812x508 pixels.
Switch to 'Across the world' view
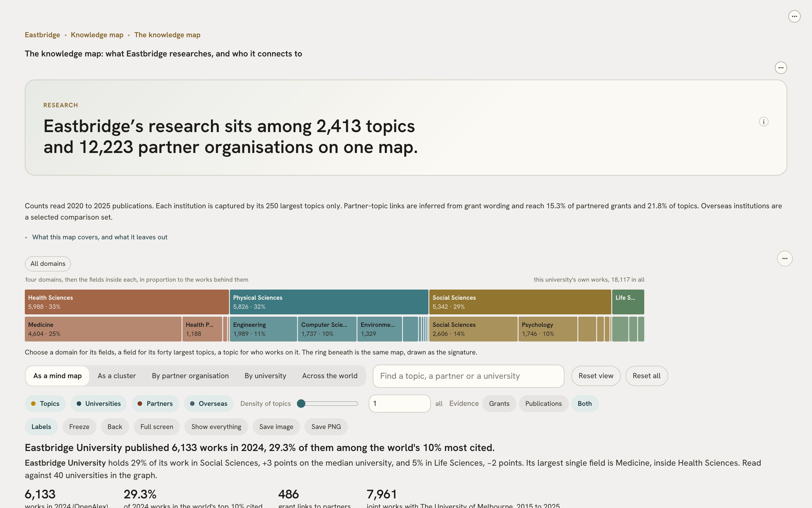(x=330, y=376)
